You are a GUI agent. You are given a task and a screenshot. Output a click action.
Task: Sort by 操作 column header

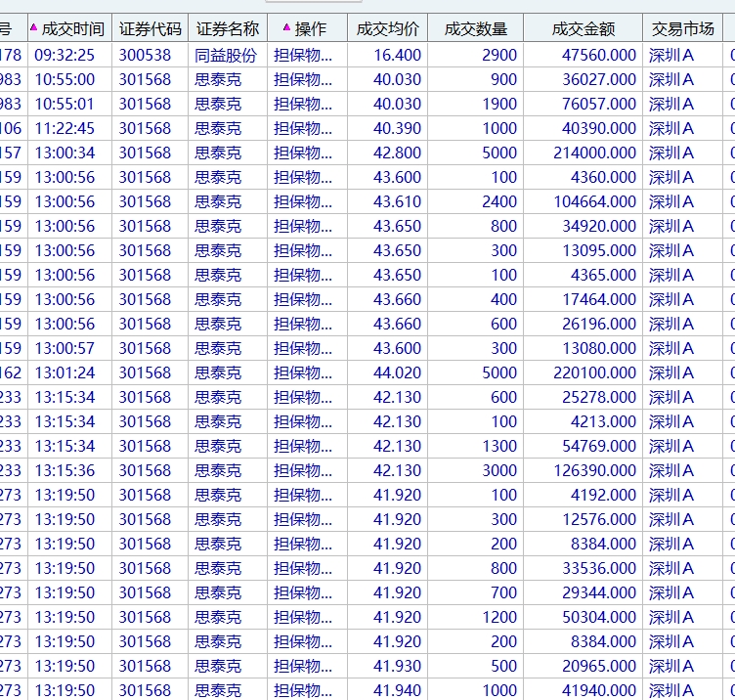point(308,29)
